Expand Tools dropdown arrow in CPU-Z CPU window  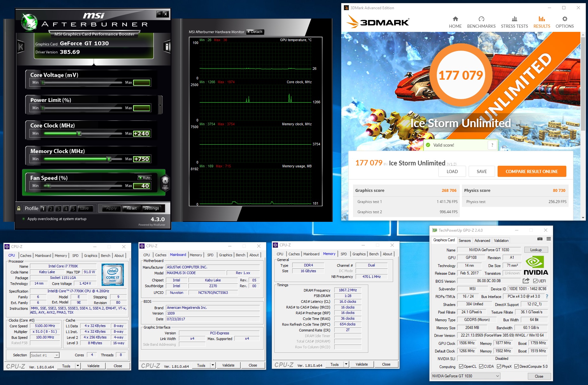coord(78,366)
